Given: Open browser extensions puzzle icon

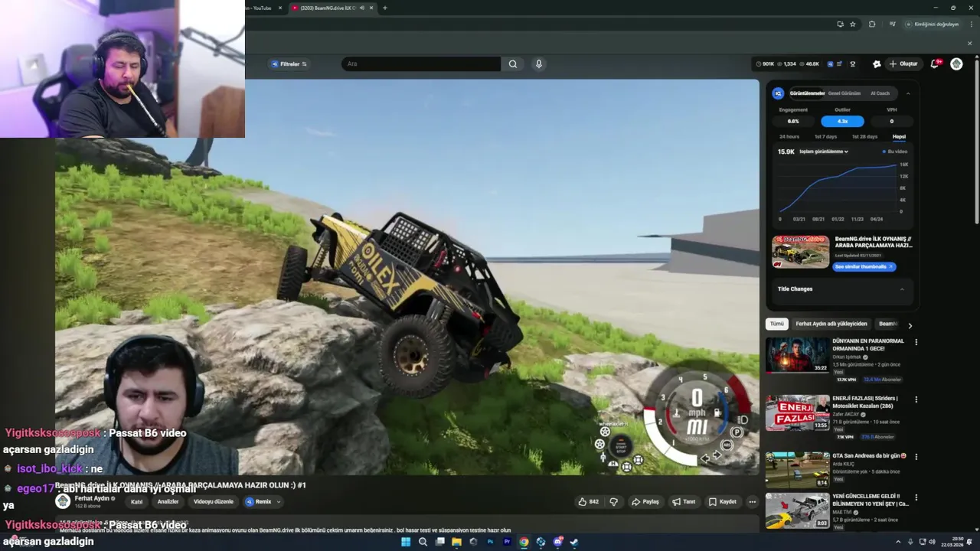Looking at the screenshot, I should 872,24.
